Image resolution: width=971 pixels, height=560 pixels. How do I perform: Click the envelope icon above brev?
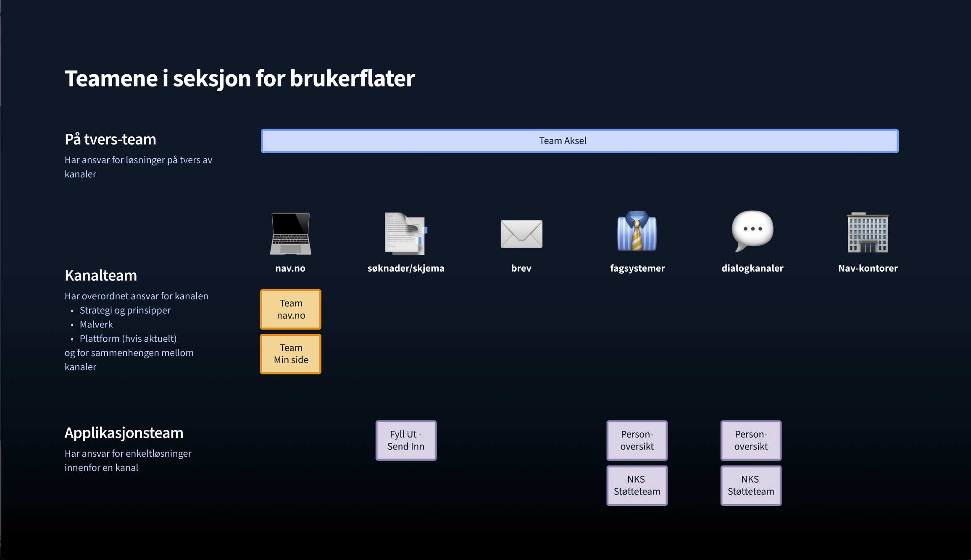pyautogui.click(x=521, y=233)
